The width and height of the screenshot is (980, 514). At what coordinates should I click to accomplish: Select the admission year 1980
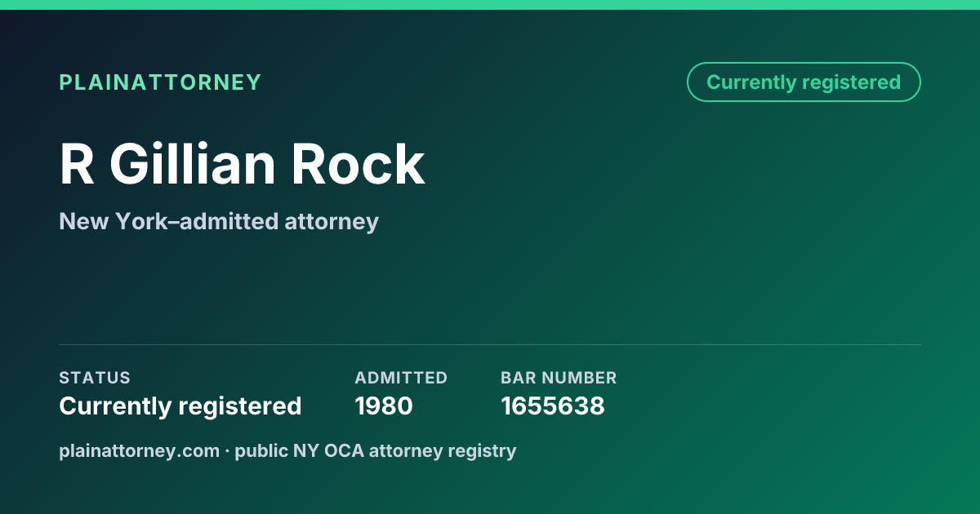384,405
